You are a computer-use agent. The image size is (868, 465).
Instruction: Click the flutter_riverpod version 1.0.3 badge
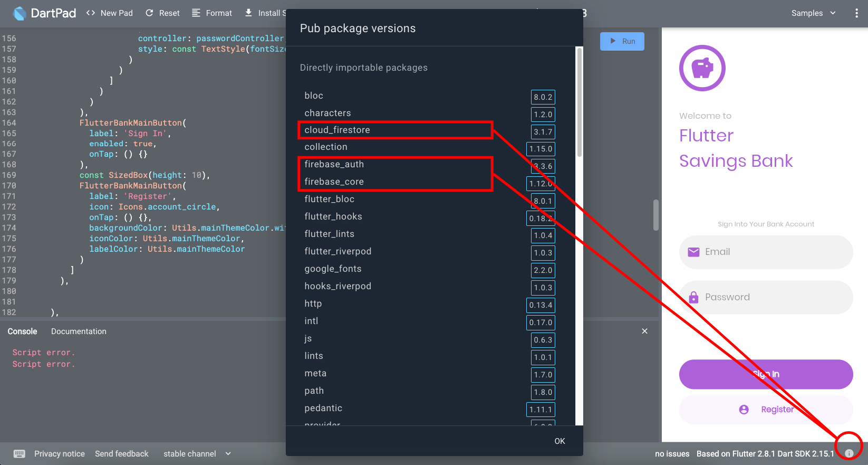click(543, 253)
